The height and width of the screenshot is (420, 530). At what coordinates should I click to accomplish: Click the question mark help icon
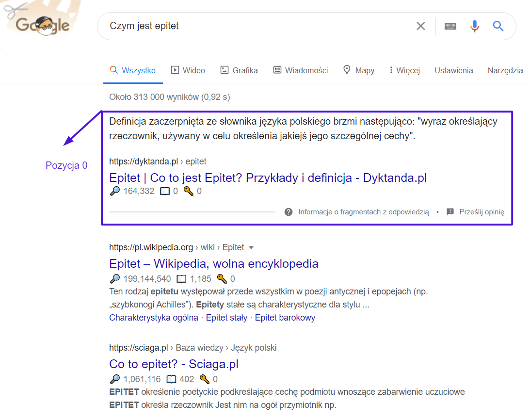click(x=289, y=212)
